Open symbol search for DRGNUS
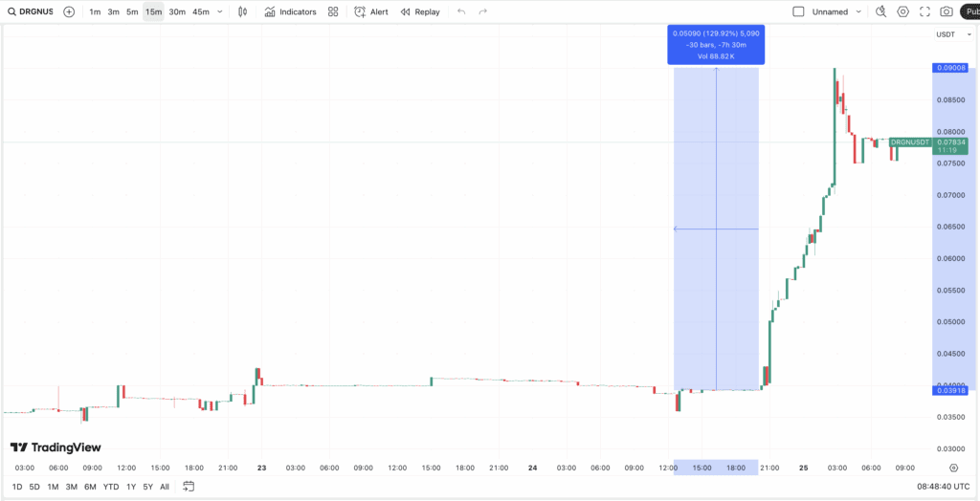The height and width of the screenshot is (501, 980). (x=30, y=11)
